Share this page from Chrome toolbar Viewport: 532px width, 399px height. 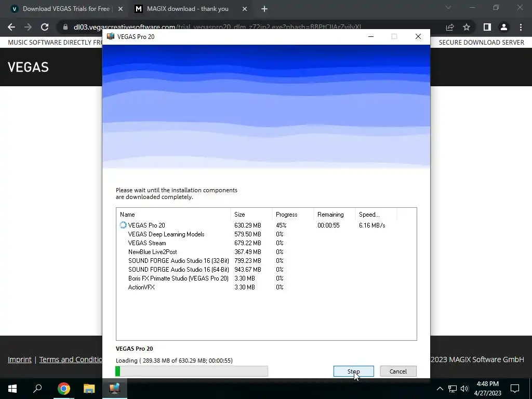pos(450,27)
